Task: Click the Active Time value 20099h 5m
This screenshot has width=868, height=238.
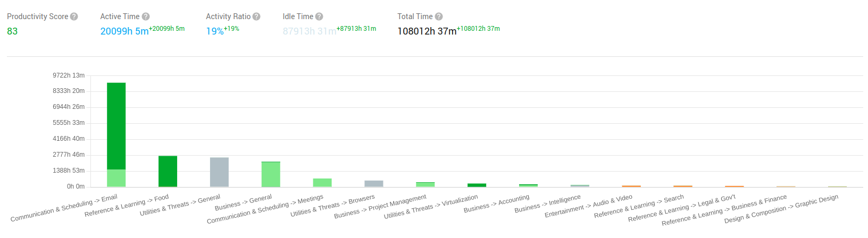Action: pyautogui.click(x=124, y=31)
